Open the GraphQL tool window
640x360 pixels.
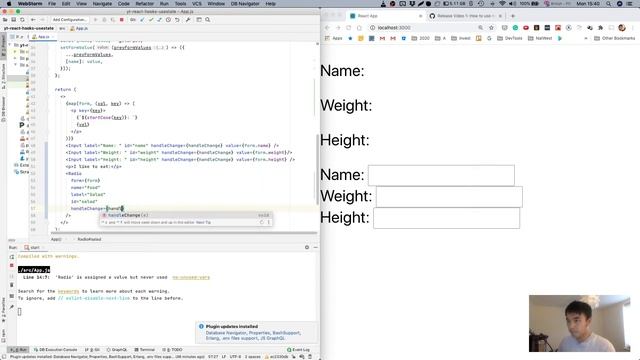(117, 350)
